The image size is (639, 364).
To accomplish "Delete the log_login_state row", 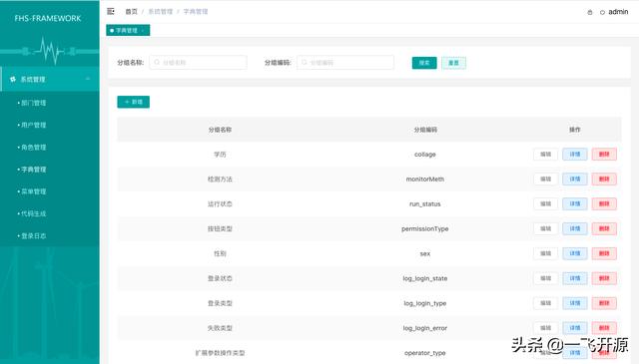I will coord(604,278).
